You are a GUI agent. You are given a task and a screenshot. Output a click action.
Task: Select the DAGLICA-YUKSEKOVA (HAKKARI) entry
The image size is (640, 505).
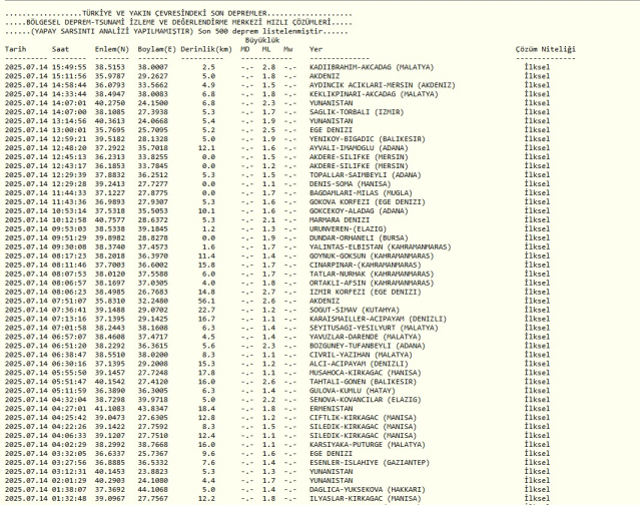pos(357,489)
